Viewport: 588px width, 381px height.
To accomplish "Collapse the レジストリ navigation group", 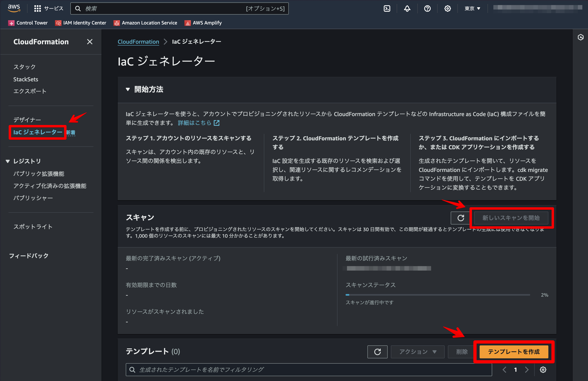I will pos(8,161).
